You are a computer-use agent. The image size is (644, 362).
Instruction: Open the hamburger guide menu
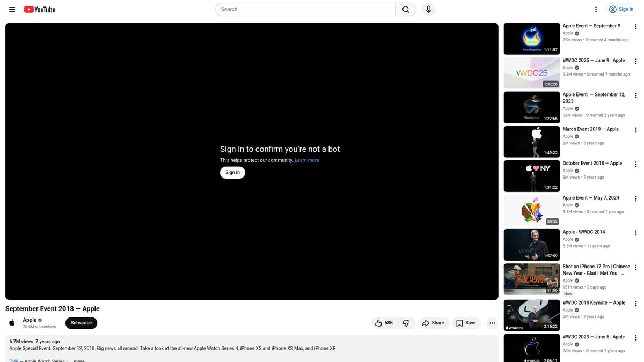click(11, 9)
